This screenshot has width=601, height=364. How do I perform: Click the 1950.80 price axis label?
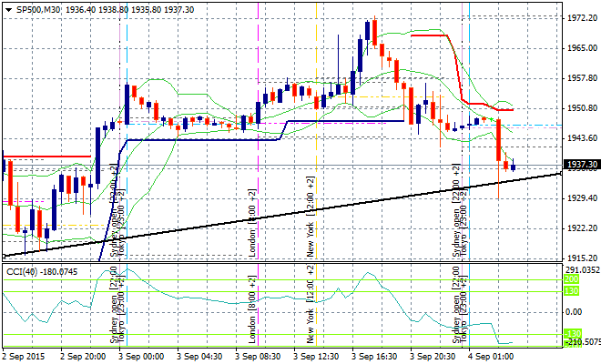(580, 108)
